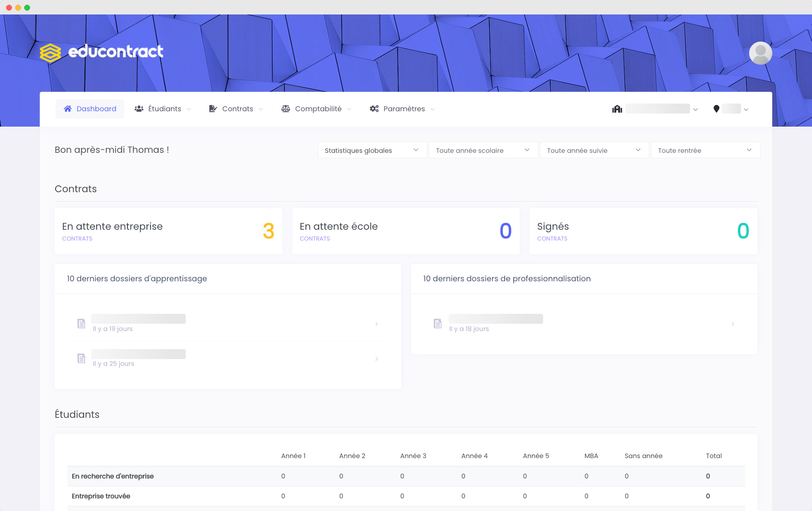Screen dimensions: 812x511
Task: Click the Comptabilité scales icon
Action: click(x=286, y=109)
